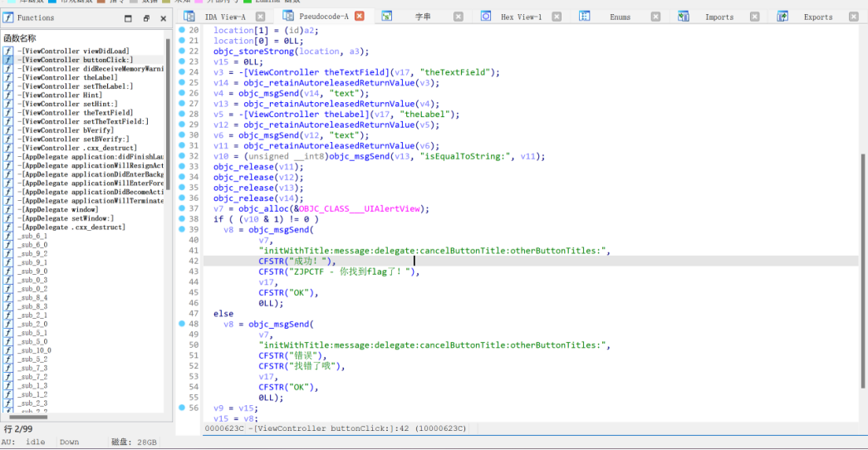Click the 字串 strings tab icon
This screenshot has height=450, width=868.
[x=387, y=17]
